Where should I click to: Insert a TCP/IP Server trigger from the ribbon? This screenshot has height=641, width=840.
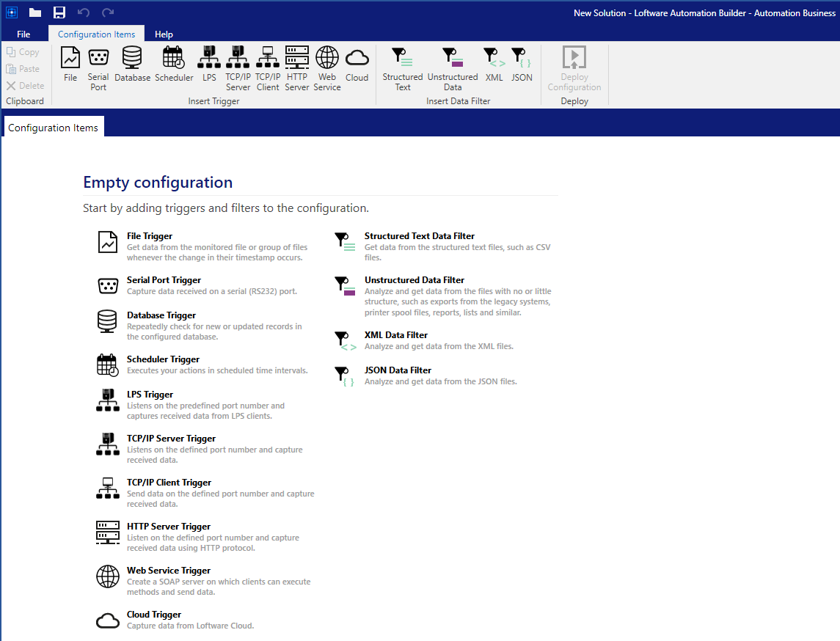pyautogui.click(x=238, y=68)
